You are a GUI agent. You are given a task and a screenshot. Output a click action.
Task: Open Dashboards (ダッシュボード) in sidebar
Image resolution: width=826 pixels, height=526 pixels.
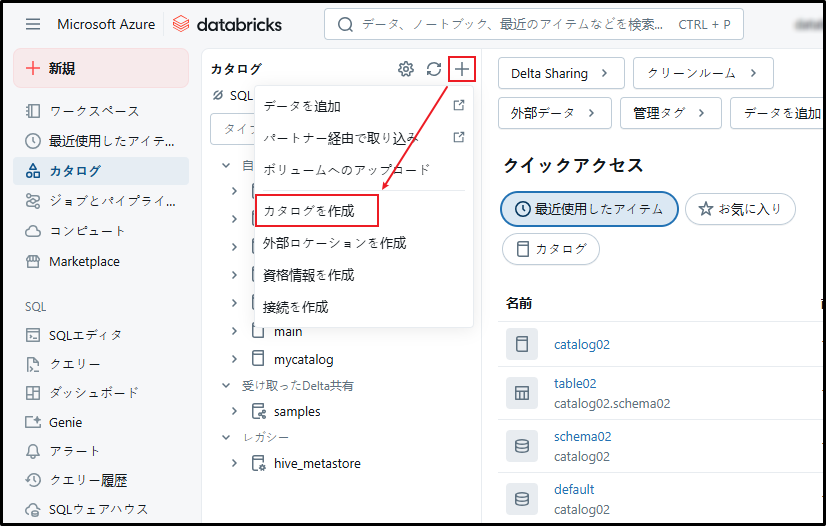tap(101, 393)
